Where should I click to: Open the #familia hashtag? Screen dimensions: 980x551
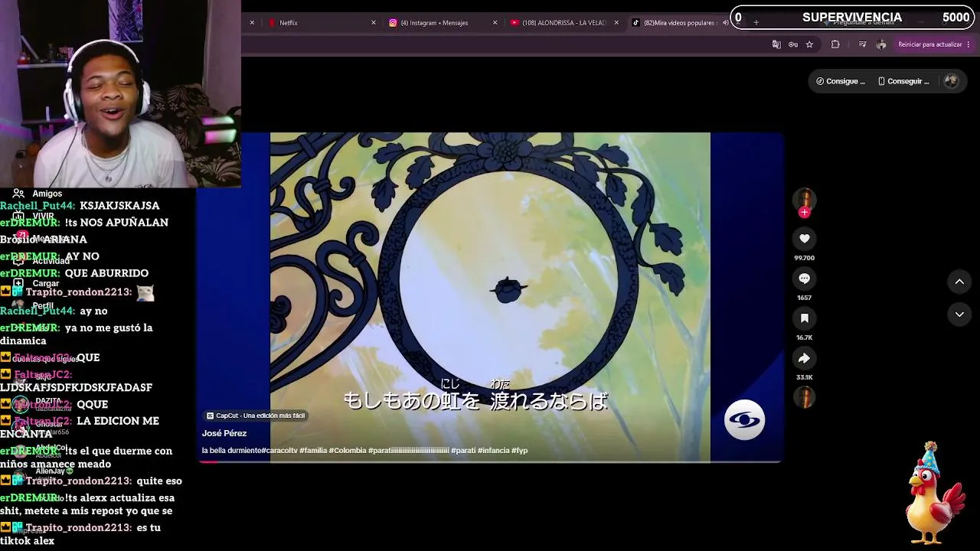[x=313, y=451]
